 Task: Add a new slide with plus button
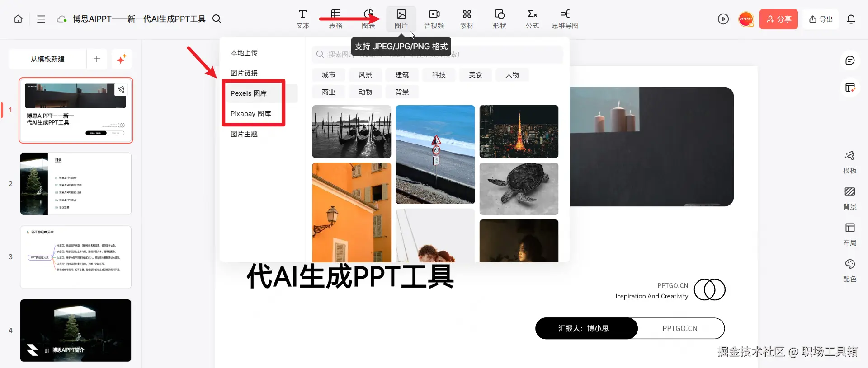tap(97, 59)
